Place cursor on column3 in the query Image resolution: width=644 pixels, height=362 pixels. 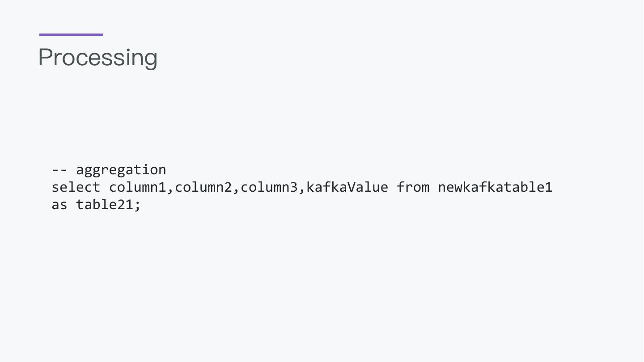pos(269,187)
